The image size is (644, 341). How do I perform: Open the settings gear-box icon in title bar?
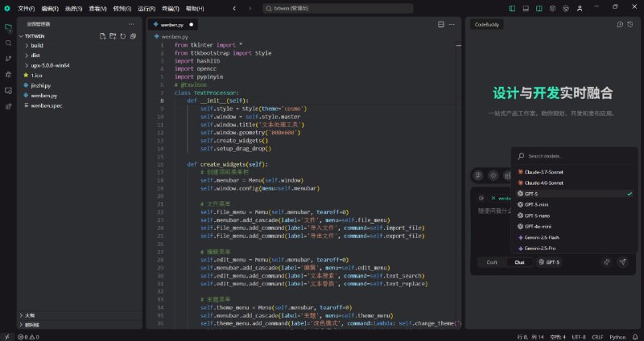pyautogui.click(x=552, y=8)
